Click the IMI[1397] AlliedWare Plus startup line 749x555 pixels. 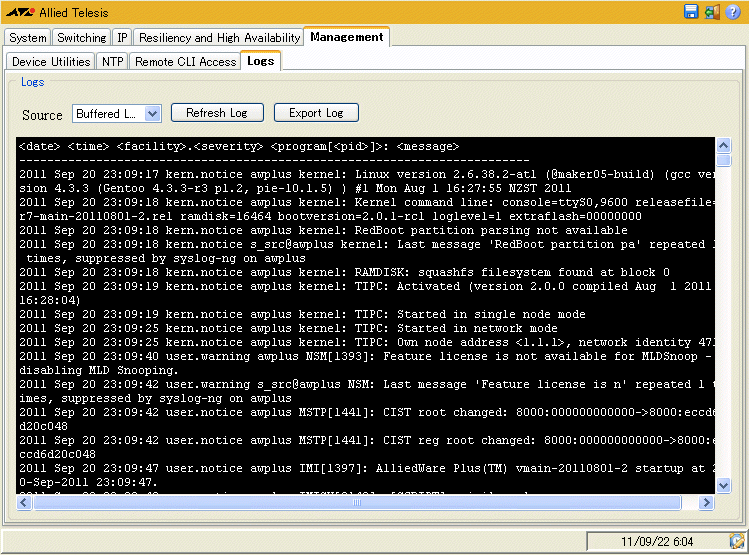coord(366,475)
